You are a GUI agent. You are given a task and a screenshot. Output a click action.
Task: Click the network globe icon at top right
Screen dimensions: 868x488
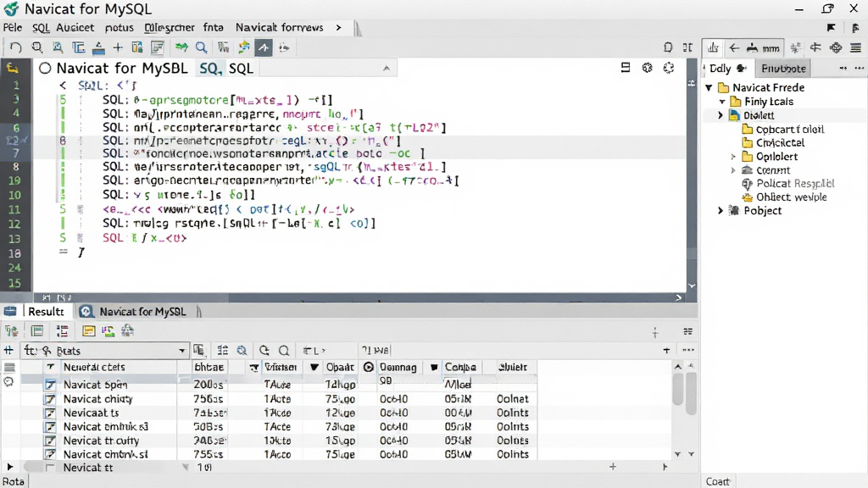coord(836,48)
